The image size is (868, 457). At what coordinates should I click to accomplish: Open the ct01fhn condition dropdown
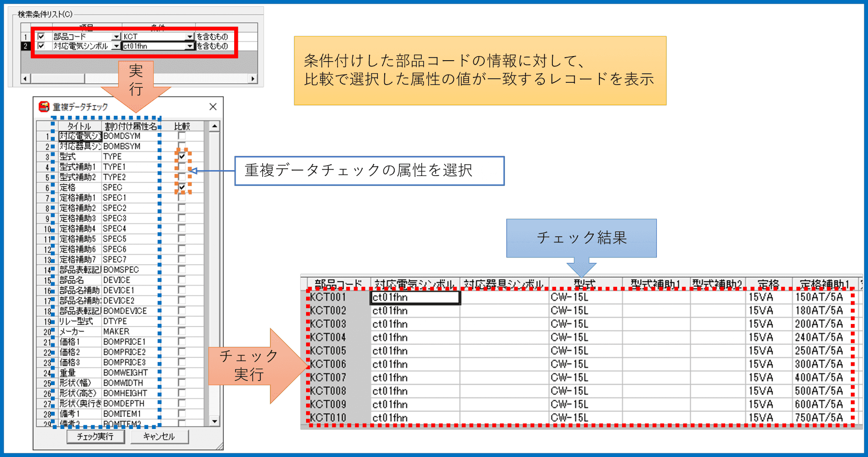click(190, 46)
